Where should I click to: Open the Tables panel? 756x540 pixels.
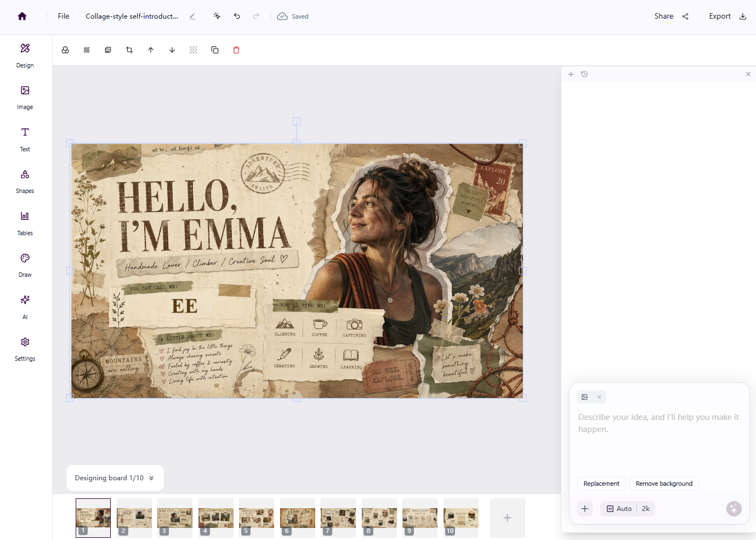[25, 224]
